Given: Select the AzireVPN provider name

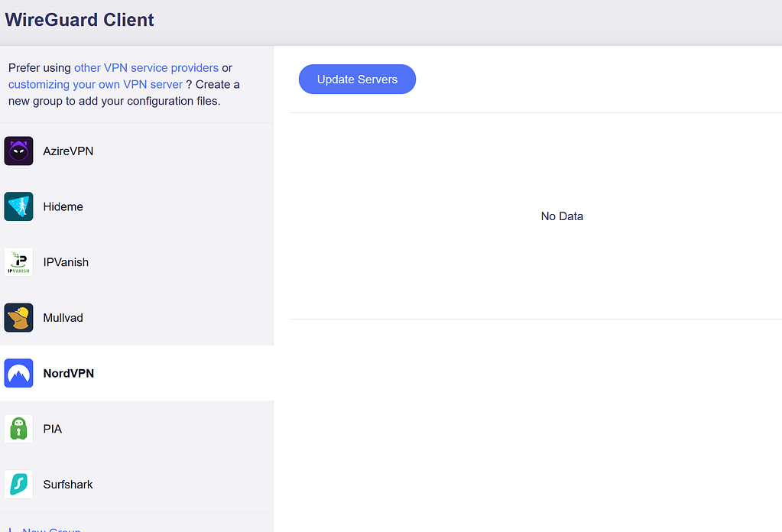Looking at the screenshot, I should pos(68,151).
